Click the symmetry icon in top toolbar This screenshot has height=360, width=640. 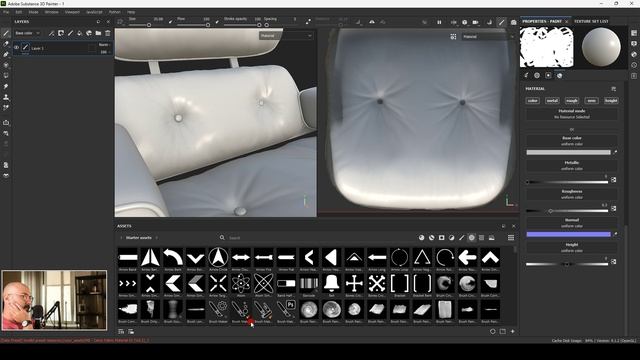coord(372,22)
